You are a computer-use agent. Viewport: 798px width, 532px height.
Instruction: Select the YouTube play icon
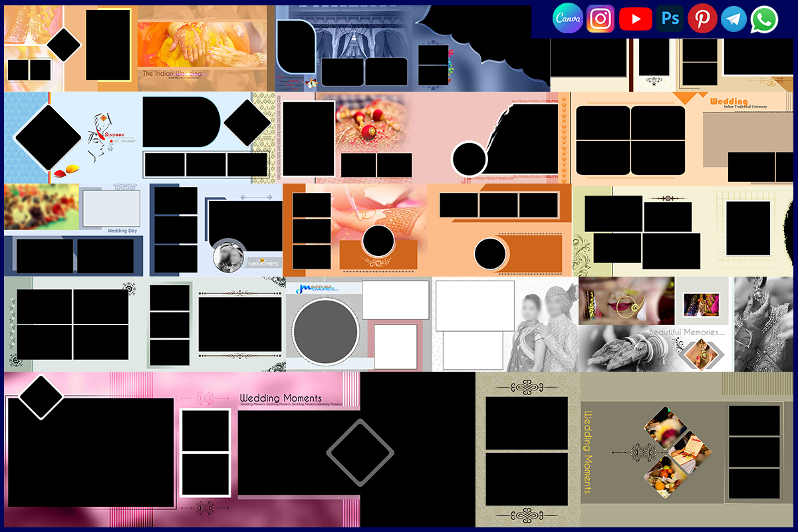[636, 19]
